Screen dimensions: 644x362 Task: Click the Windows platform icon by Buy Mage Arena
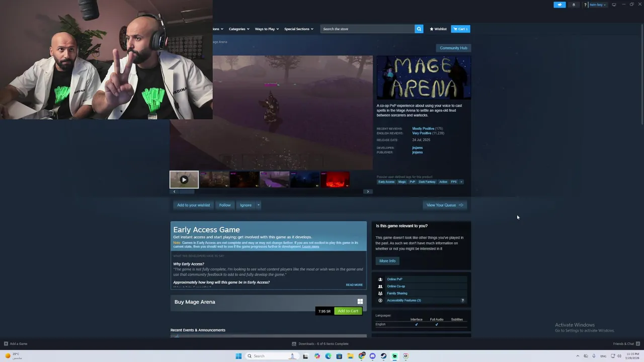360,302
